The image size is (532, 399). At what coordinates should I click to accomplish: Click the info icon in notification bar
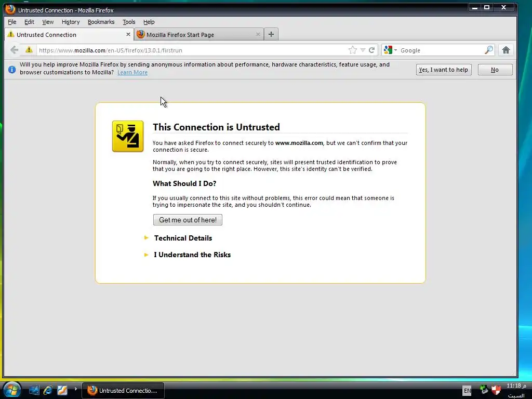[x=12, y=70]
